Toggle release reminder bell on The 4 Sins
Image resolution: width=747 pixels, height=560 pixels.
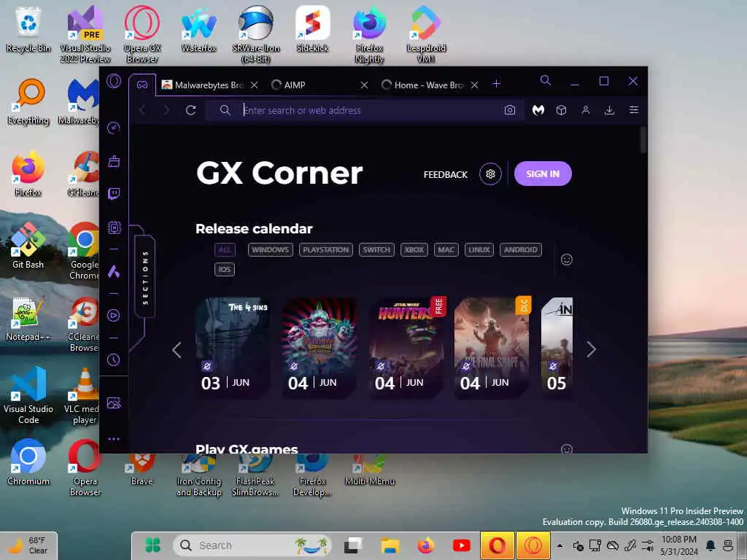point(206,366)
